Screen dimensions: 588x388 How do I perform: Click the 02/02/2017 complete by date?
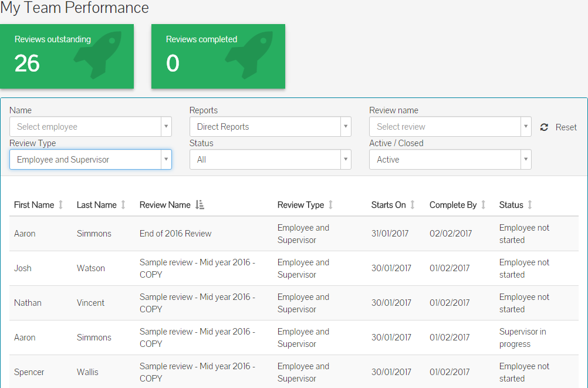(451, 234)
